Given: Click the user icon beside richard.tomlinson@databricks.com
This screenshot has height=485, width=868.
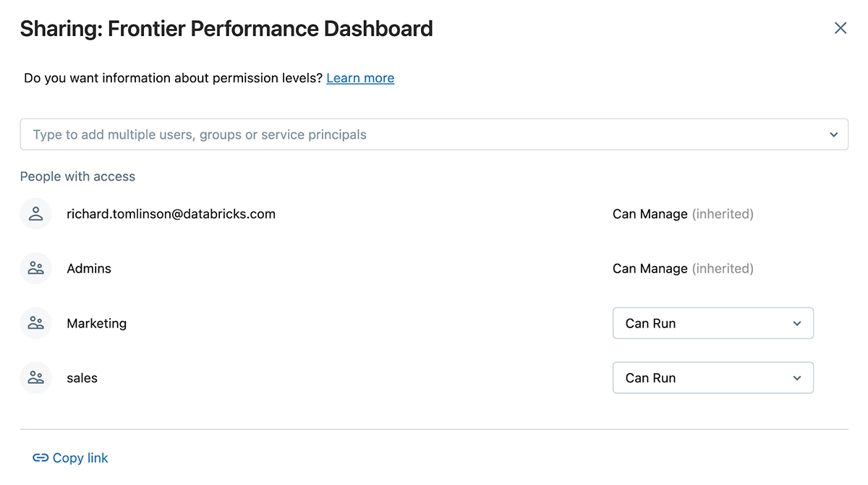Looking at the screenshot, I should coord(35,214).
